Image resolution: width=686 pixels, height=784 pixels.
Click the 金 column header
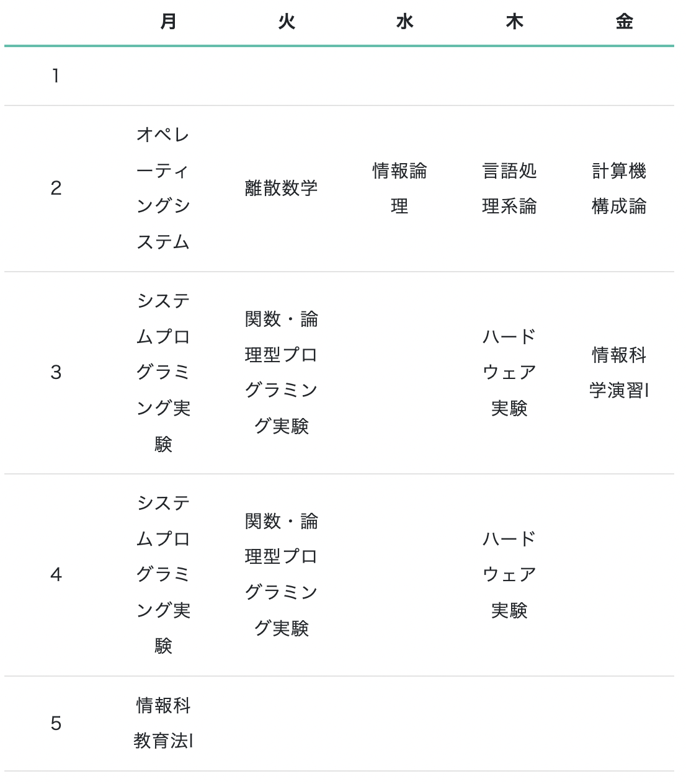tap(624, 22)
